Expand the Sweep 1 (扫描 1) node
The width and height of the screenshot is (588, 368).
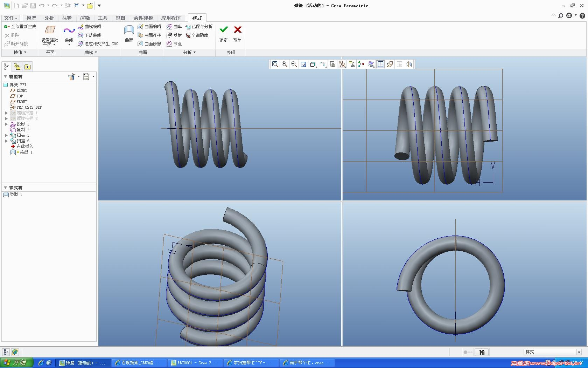(x=6, y=135)
